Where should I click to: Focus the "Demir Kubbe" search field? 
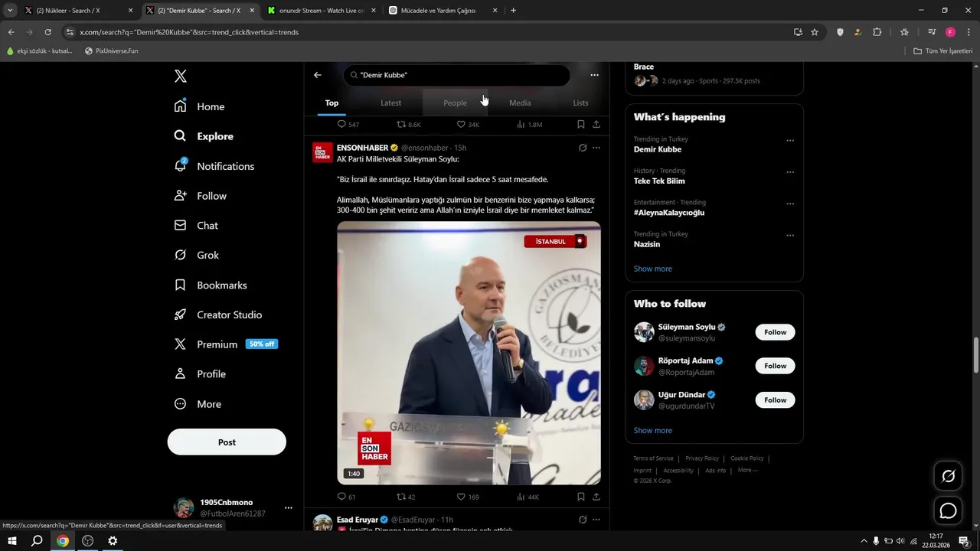(x=457, y=75)
